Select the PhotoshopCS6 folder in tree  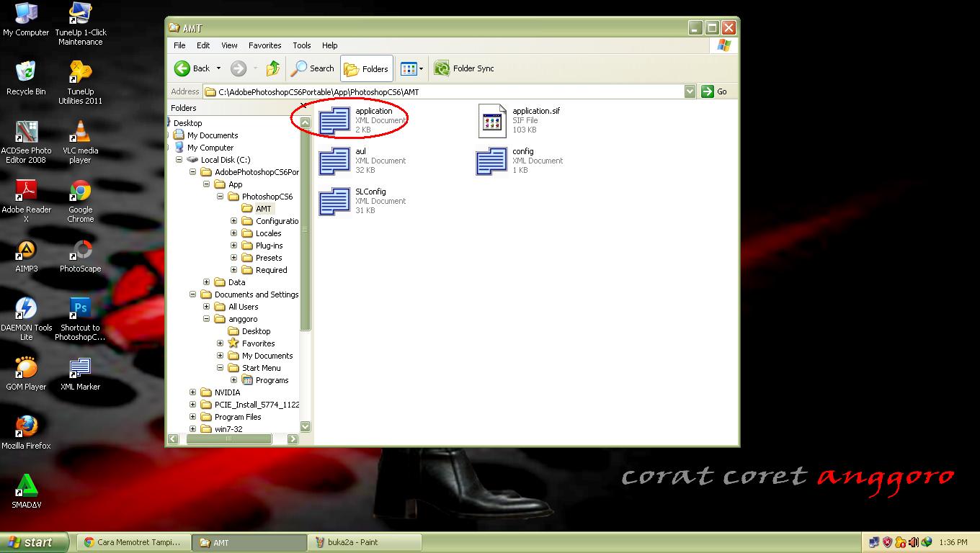coord(267,197)
